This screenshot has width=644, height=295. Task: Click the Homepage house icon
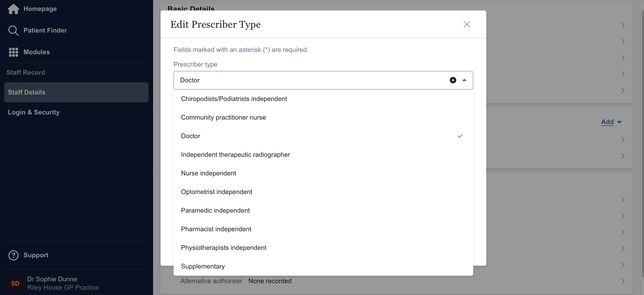point(13,9)
